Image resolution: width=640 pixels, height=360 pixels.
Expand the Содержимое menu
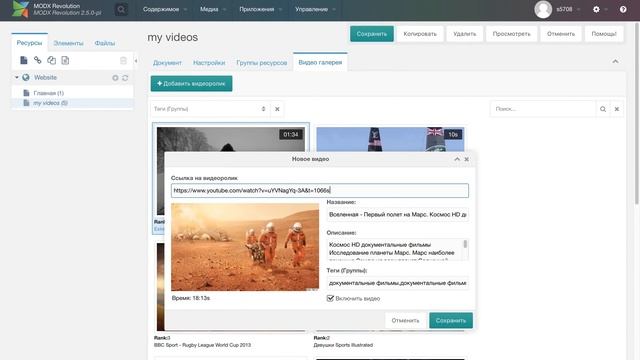pyautogui.click(x=165, y=9)
